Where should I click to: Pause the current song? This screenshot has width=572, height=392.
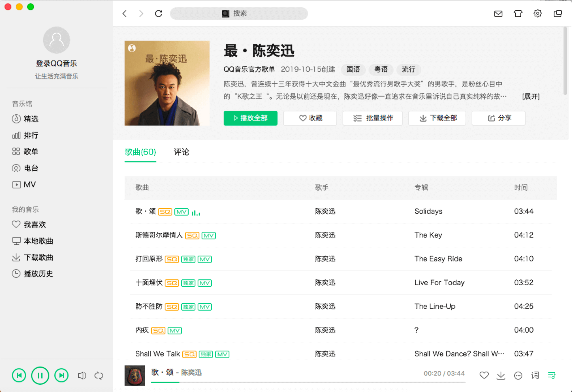pos(40,375)
